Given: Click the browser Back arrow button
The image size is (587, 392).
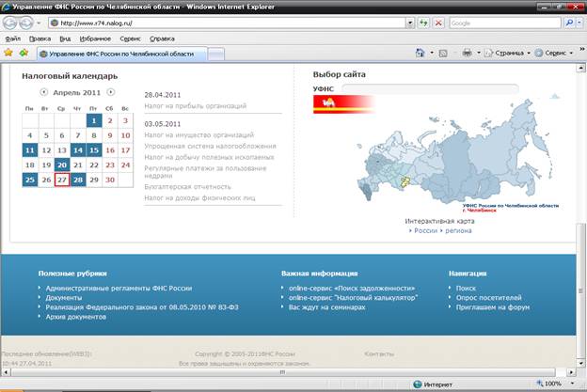Looking at the screenshot, I should point(10,23).
